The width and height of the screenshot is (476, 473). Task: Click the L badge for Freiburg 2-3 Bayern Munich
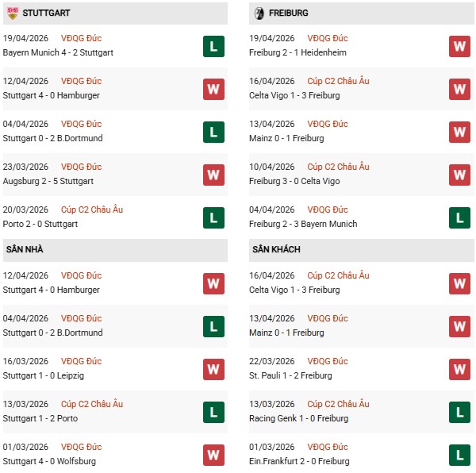tap(459, 217)
